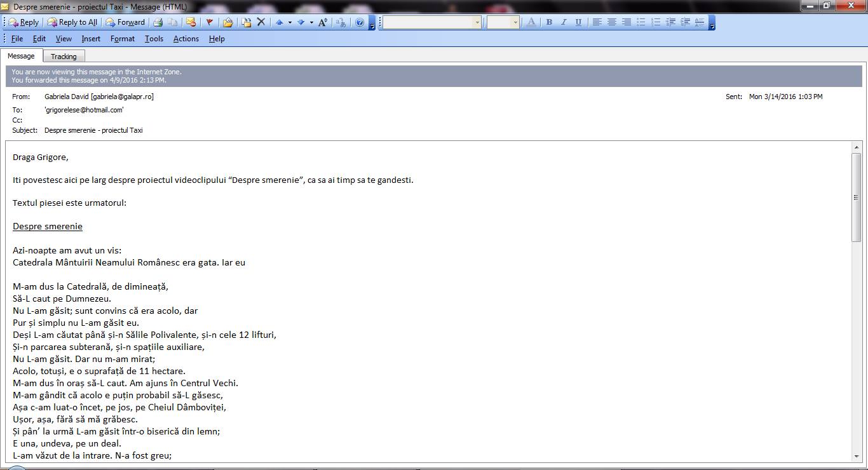Click the red Follow Up flag

[x=209, y=22]
